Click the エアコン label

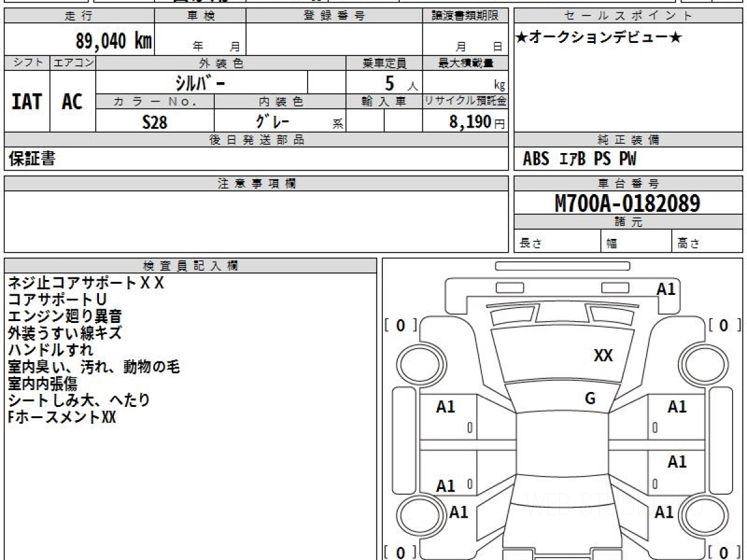pyautogui.click(x=73, y=63)
